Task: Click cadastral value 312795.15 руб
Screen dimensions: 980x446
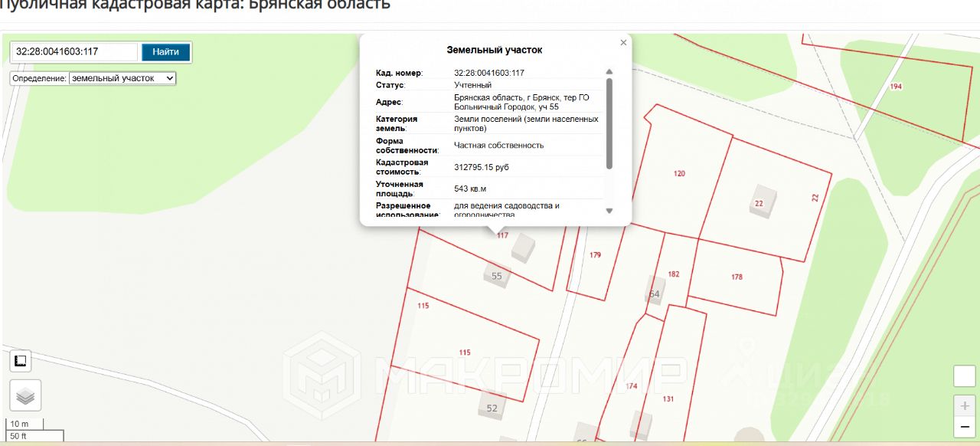Action: (482, 167)
